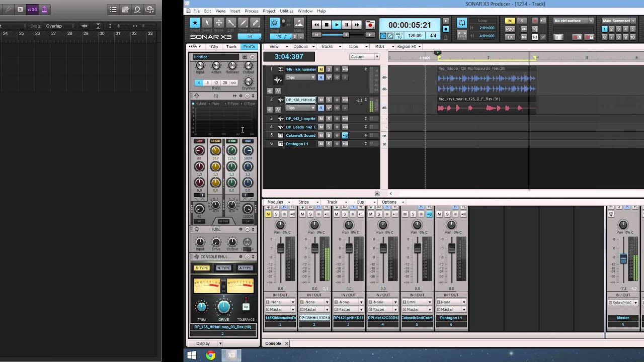The width and height of the screenshot is (644, 362).
Task: Select A-TYPE console emulation
Action: pos(245,268)
